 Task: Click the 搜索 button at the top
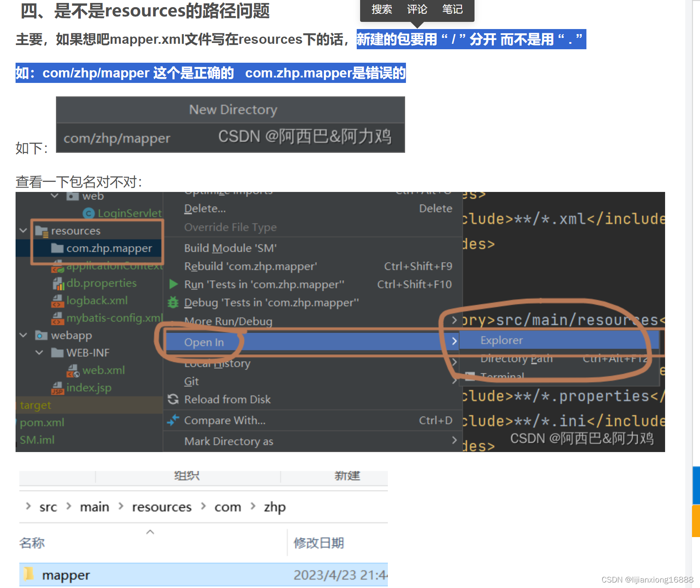click(x=381, y=9)
